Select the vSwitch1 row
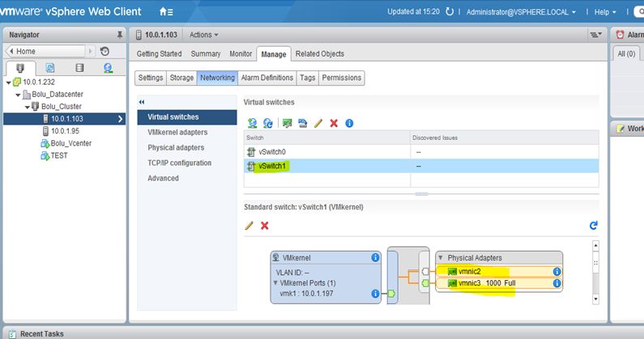Image resolution: width=644 pixels, height=339 pixels. pos(421,166)
